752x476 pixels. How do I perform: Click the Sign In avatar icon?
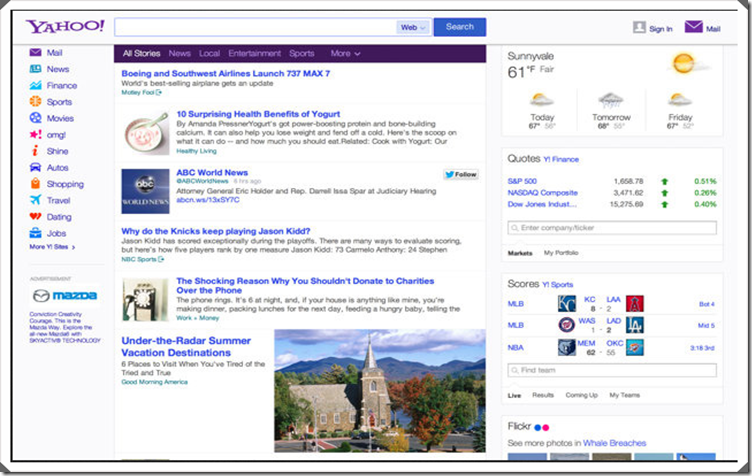pyautogui.click(x=639, y=27)
